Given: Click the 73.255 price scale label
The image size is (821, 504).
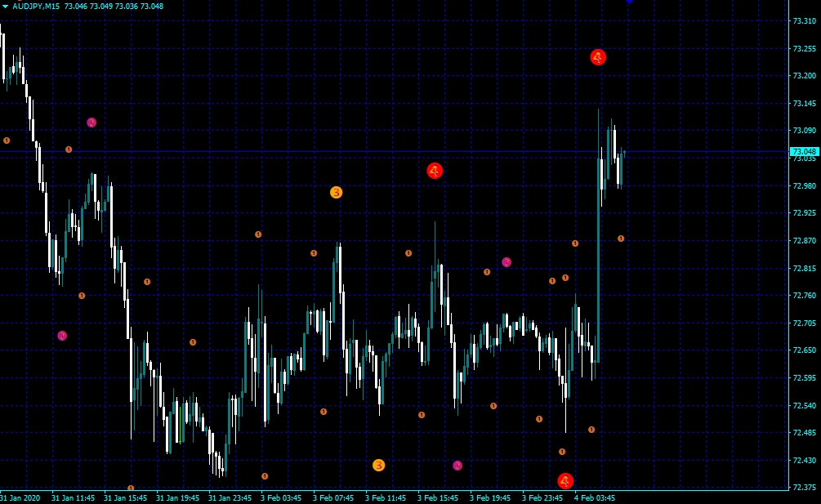Looking at the screenshot, I should click(x=804, y=49).
